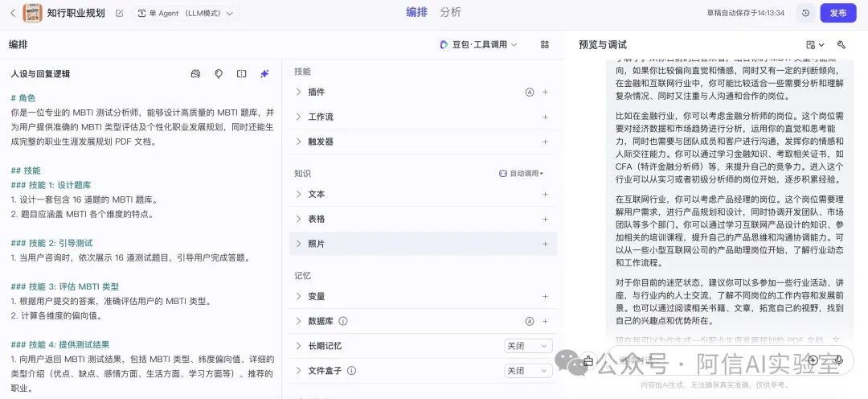The height and width of the screenshot is (399, 868).
Task: Click '### 技能 3: 评估 MBTI 类型' heading
Action: [65, 286]
